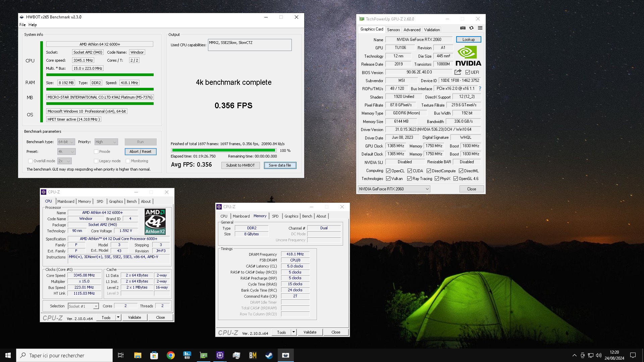Open File Explorer from the taskbar
The width and height of the screenshot is (644, 362).
coord(138,355)
